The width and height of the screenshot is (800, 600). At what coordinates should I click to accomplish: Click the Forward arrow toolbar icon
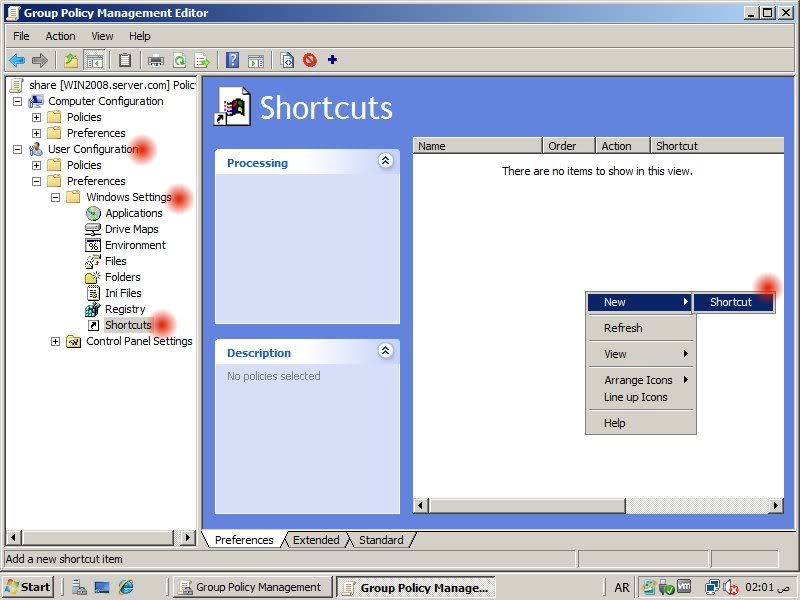pyautogui.click(x=40, y=60)
